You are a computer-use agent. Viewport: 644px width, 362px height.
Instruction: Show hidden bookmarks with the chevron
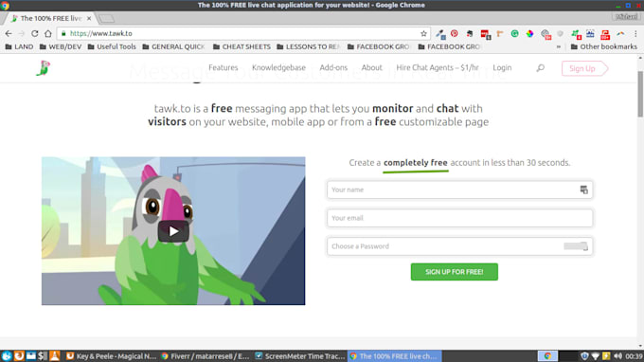[559, 46]
